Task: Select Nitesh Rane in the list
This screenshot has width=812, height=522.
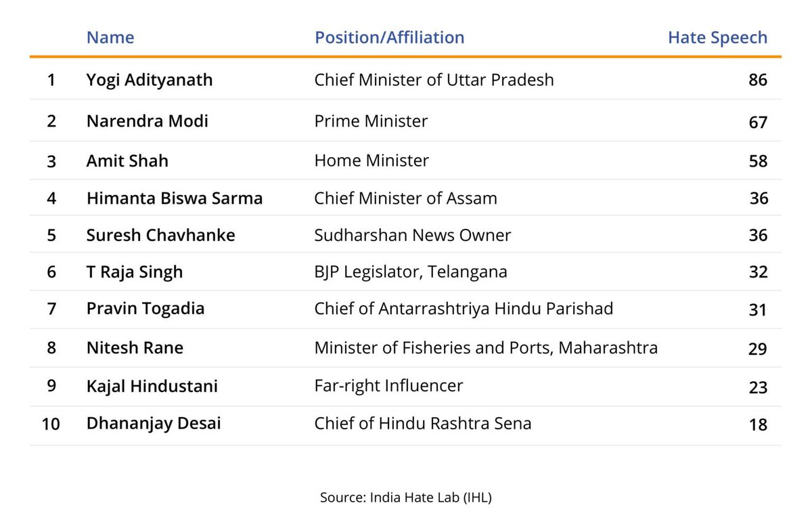Action: pos(135,348)
